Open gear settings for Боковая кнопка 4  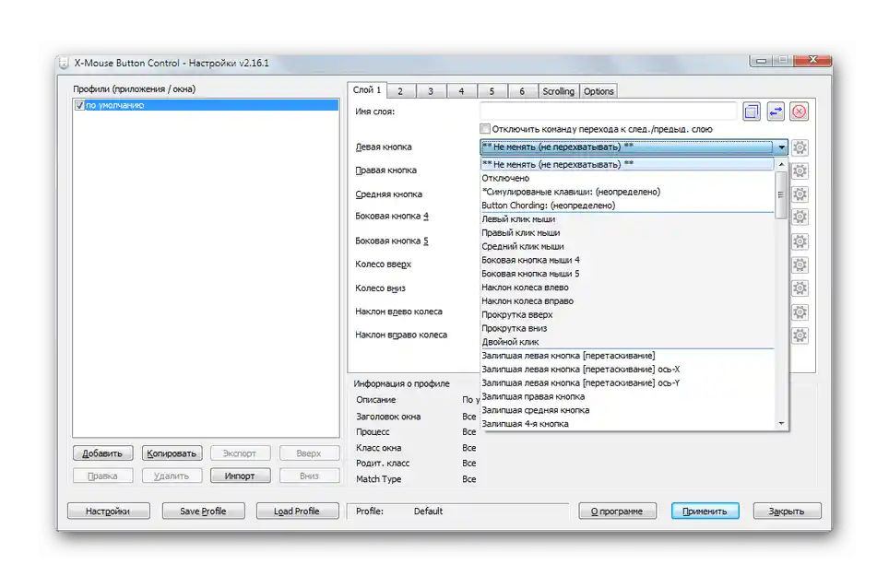tap(800, 217)
